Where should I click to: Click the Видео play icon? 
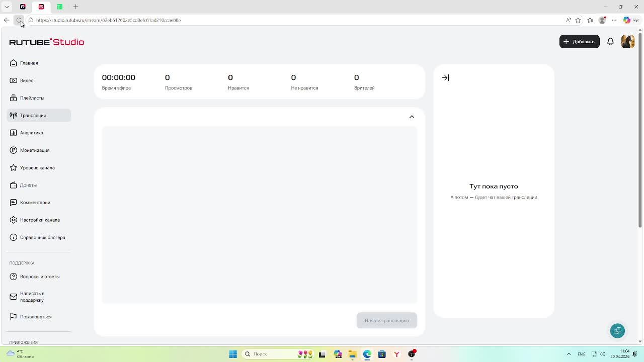pyautogui.click(x=14, y=80)
